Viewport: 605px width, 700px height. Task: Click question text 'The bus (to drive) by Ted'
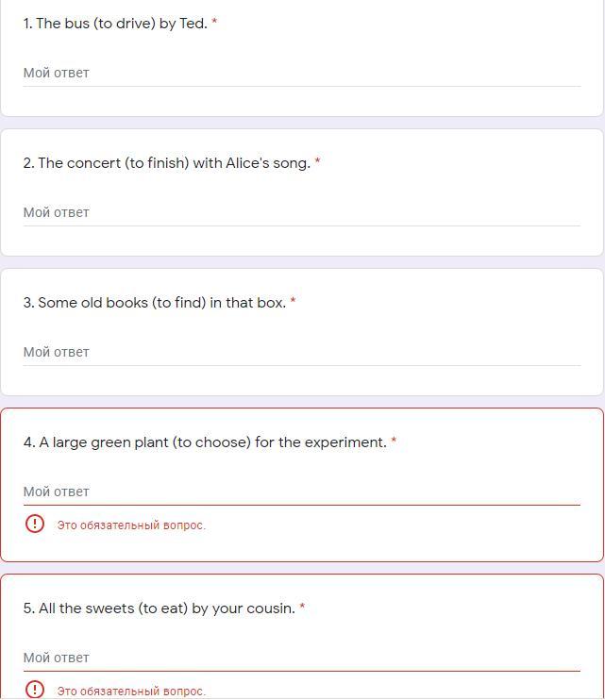pyautogui.click(x=115, y=24)
